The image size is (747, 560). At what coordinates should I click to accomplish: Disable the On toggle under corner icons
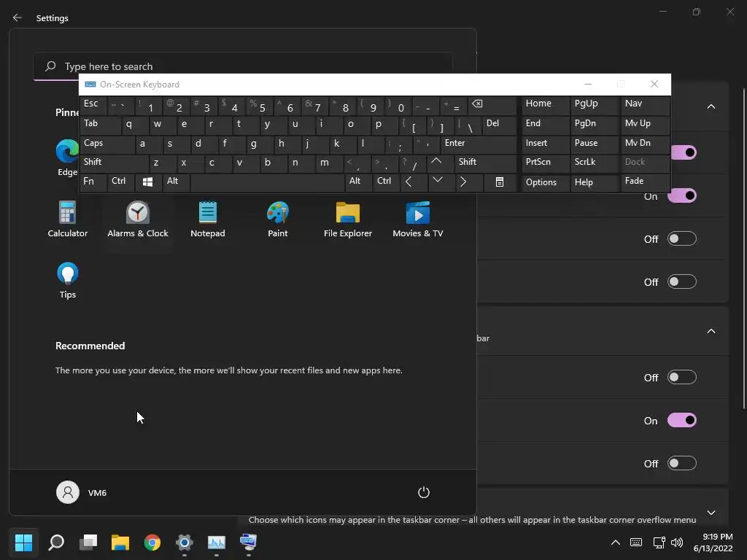682,420
